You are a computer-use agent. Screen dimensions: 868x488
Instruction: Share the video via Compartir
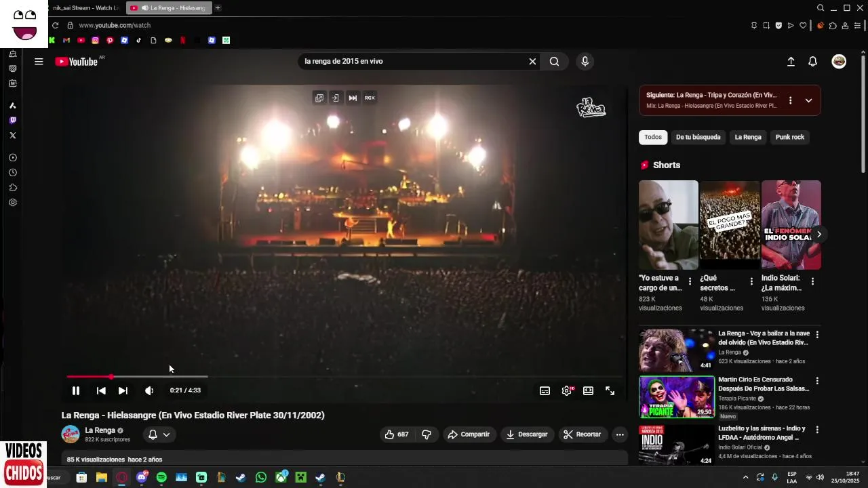coord(469,434)
